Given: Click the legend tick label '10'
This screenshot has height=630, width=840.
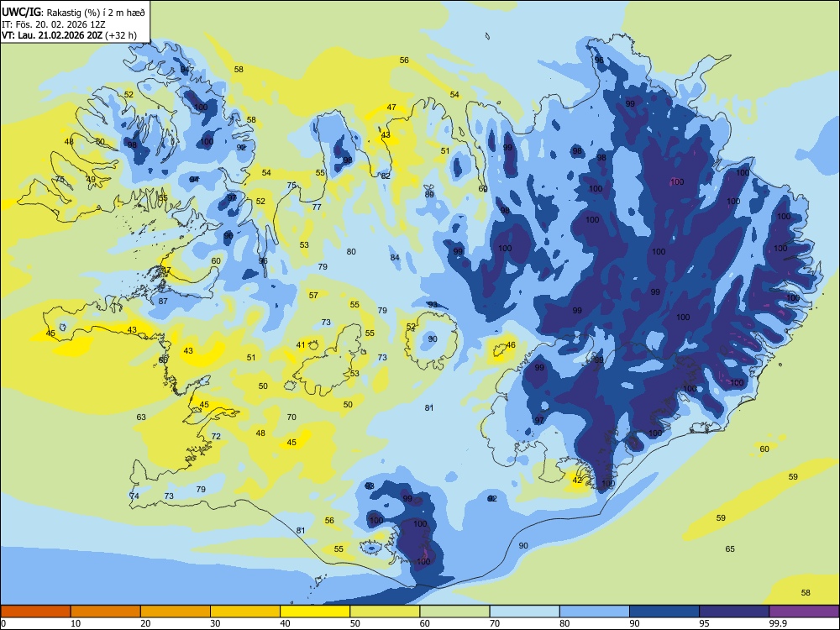Looking at the screenshot, I should (76, 623).
